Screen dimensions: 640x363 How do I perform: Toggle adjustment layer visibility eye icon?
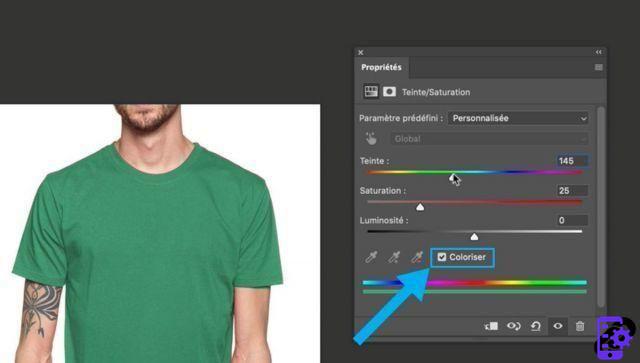558,326
